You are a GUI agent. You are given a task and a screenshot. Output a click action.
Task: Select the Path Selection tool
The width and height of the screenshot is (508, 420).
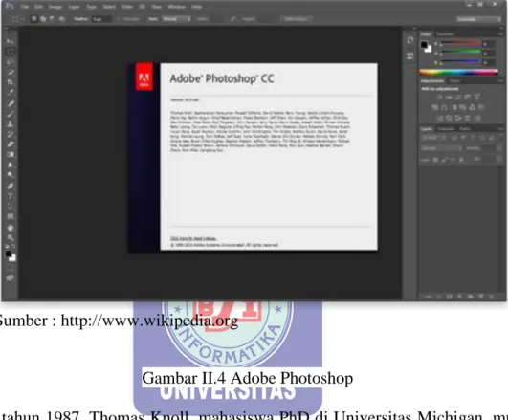coord(10,207)
